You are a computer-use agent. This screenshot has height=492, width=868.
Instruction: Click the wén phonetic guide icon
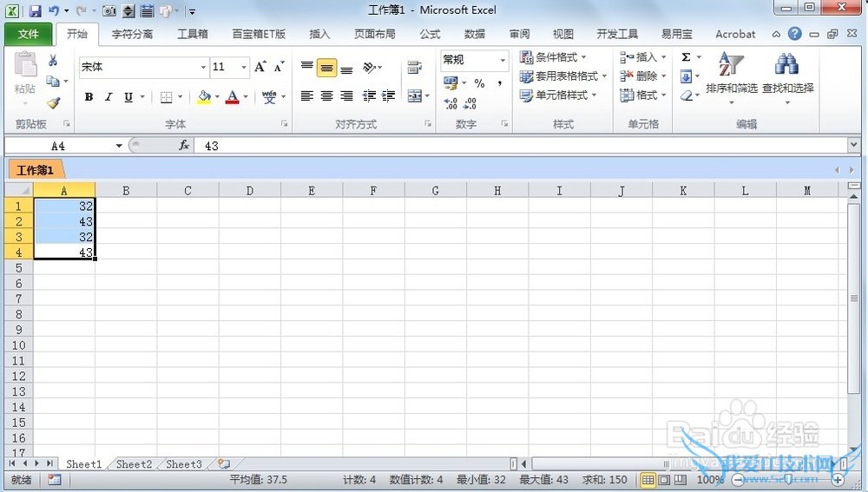(270, 97)
